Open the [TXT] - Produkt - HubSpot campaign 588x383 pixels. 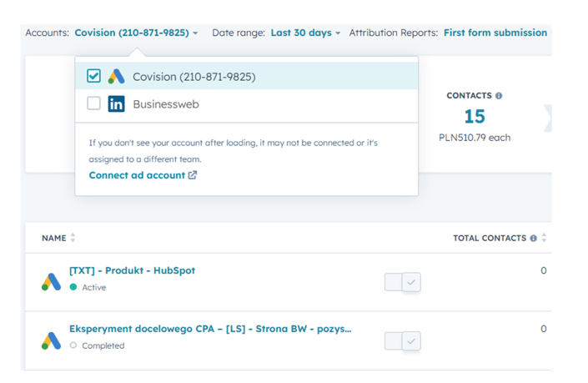pos(132,270)
